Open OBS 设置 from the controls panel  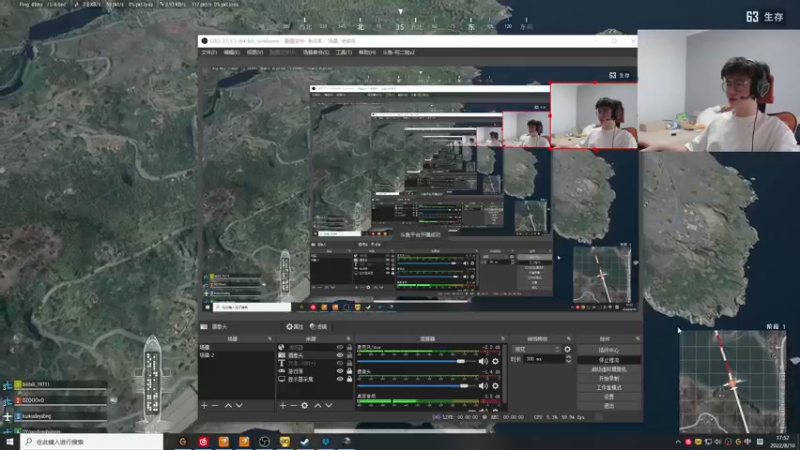click(609, 397)
